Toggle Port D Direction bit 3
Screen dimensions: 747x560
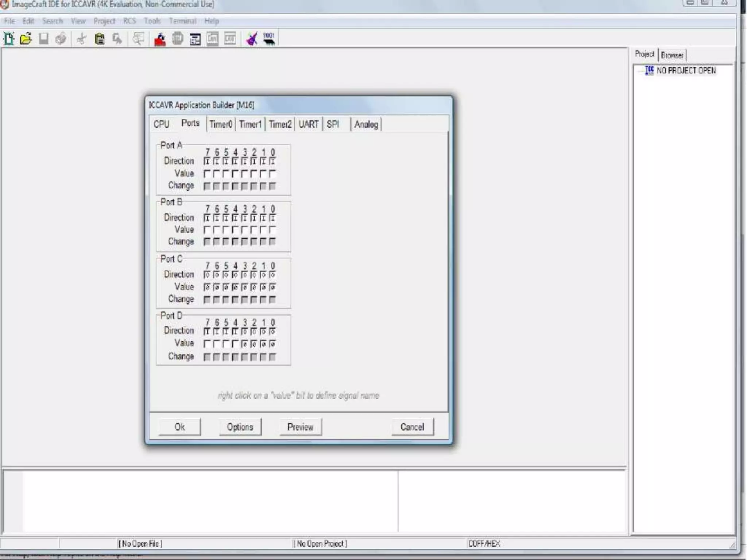click(x=244, y=331)
